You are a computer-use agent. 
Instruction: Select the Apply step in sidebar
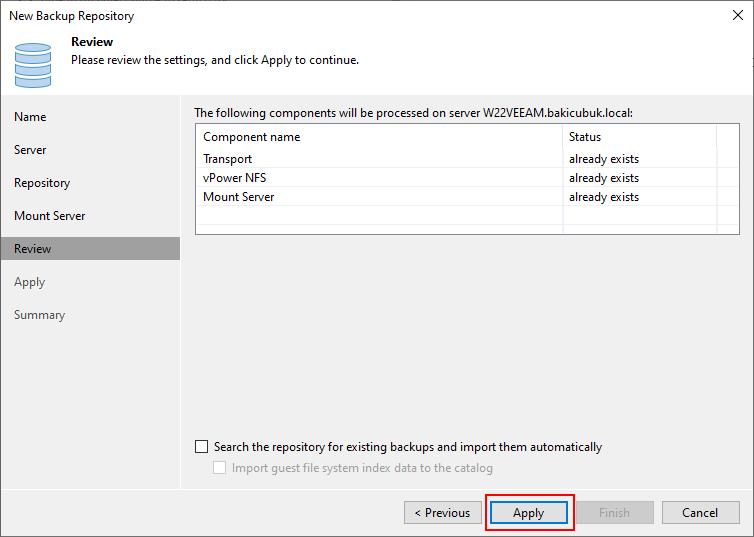tap(29, 282)
